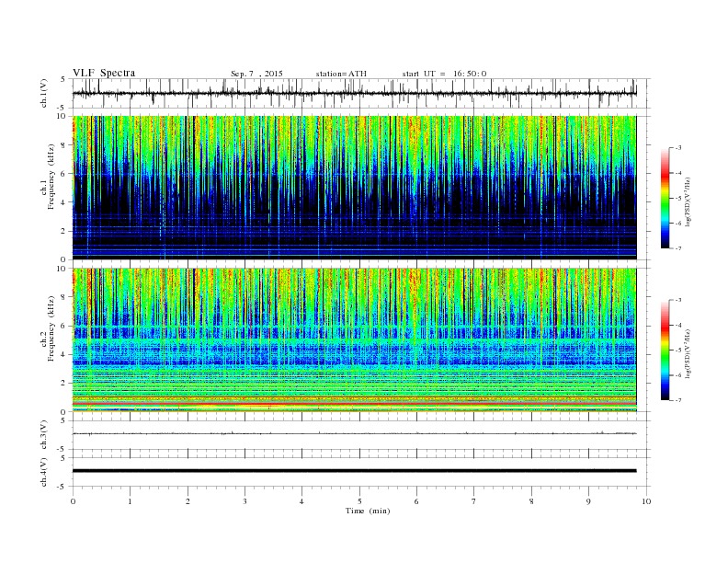This screenshot has height=563, width=728.
Task: Click the ch.1 "Frequency (kHz)" axis label
Action: tap(51, 177)
